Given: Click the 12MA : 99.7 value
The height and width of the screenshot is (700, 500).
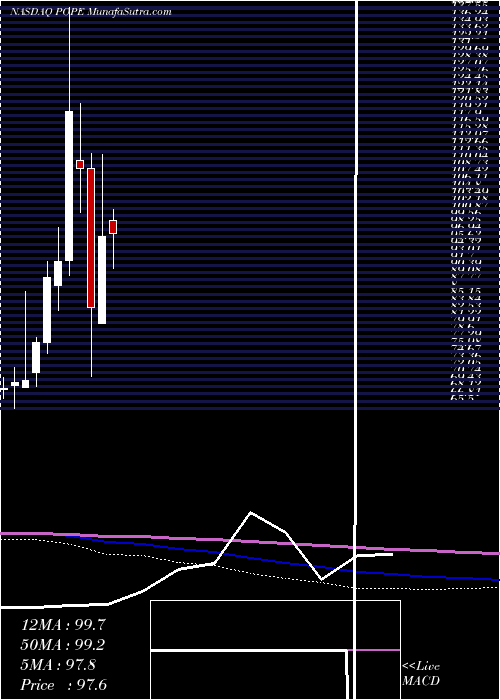Looking at the screenshot, I should [64, 625].
